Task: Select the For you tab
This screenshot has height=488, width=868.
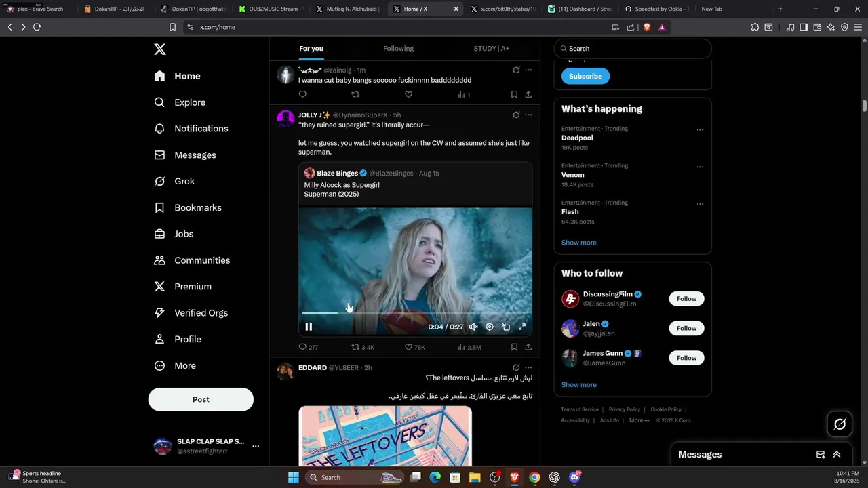Action: [311, 49]
